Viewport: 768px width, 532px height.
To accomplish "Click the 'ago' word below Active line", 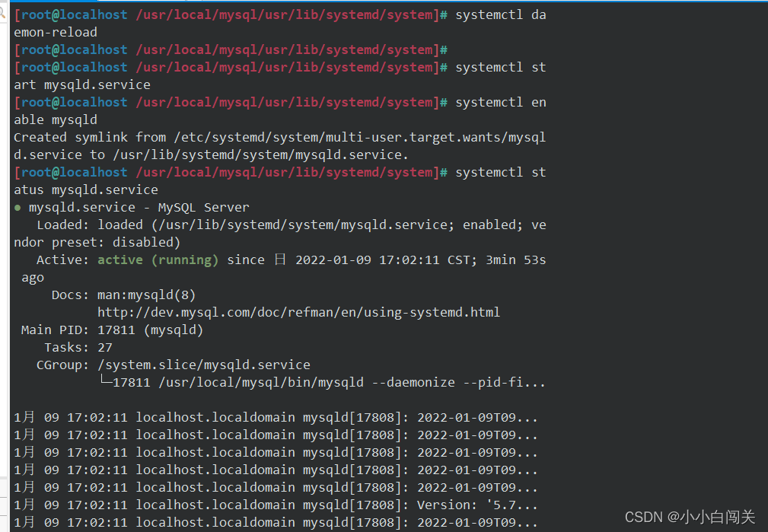I will pos(33,278).
